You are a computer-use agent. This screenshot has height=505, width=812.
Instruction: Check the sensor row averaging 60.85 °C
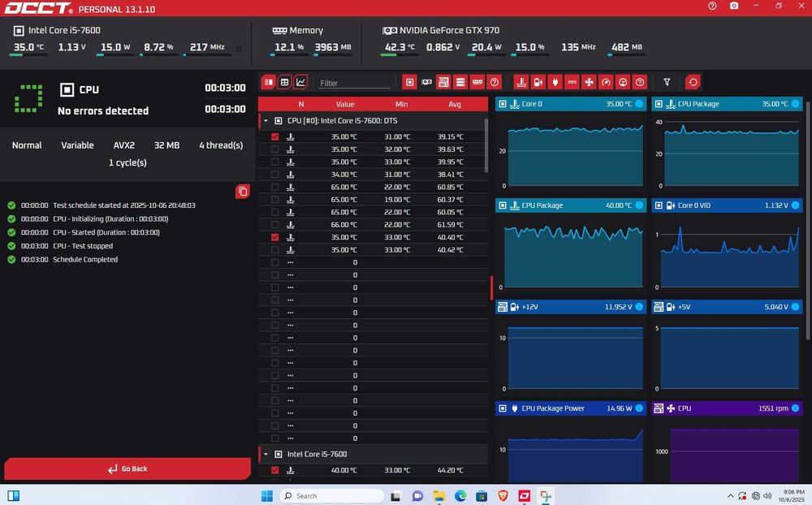point(275,187)
